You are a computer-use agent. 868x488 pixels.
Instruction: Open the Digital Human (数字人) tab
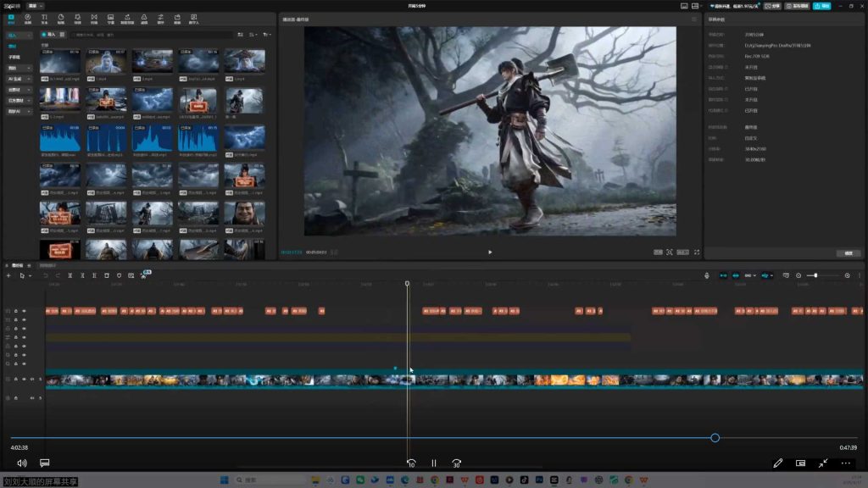pyautogui.click(x=194, y=19)
